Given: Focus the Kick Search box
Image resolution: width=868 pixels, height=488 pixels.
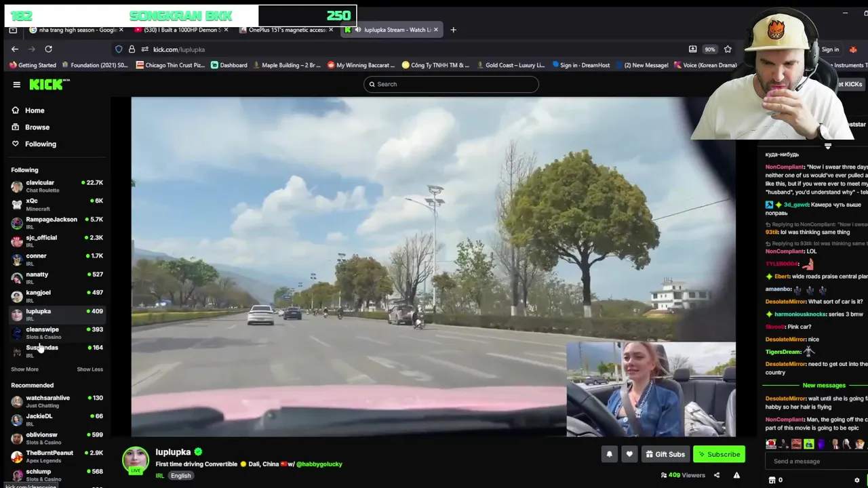Looking at the screenshot, I should (451, 84).
